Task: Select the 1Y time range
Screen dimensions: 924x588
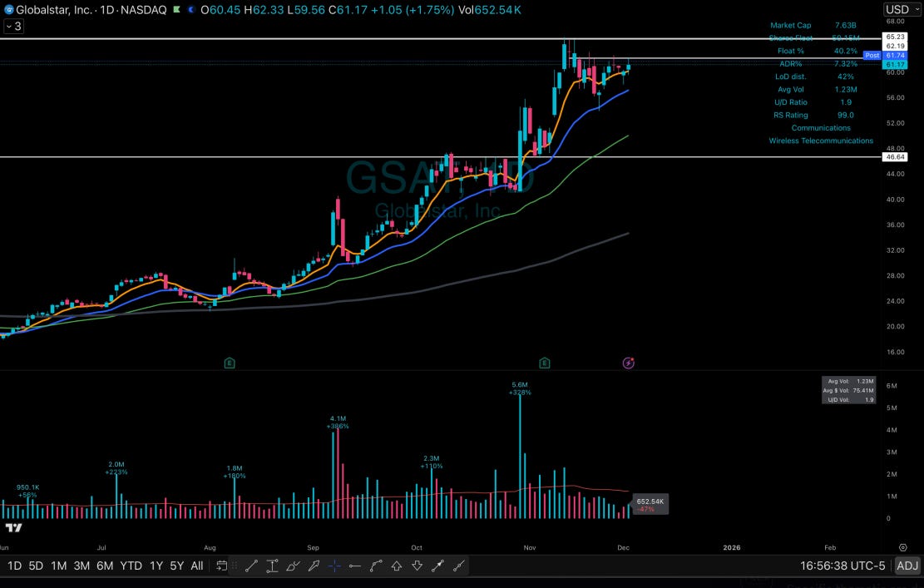Action: pyautogui.click(x=156, y=566)
